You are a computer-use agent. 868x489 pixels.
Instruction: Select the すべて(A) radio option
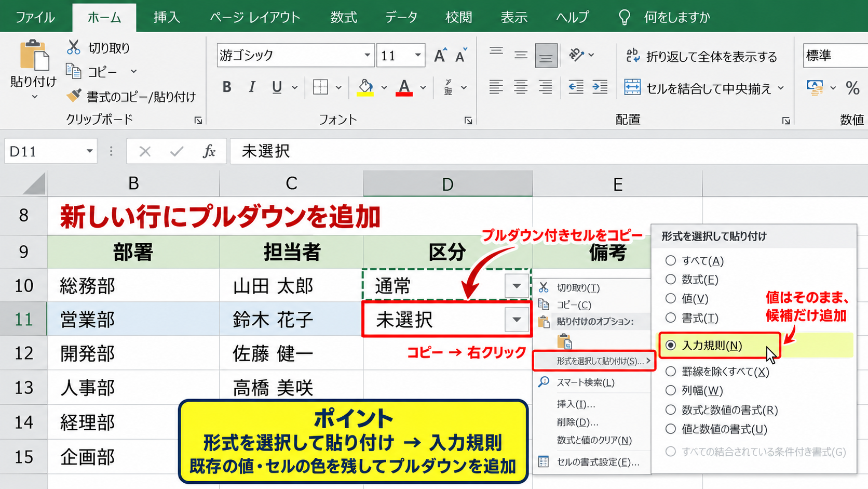point(671,260)
